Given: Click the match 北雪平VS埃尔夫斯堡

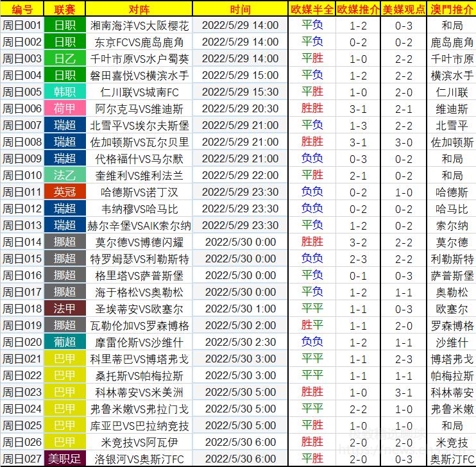Looking at the screenshot, I should click(x=139, y=126).
